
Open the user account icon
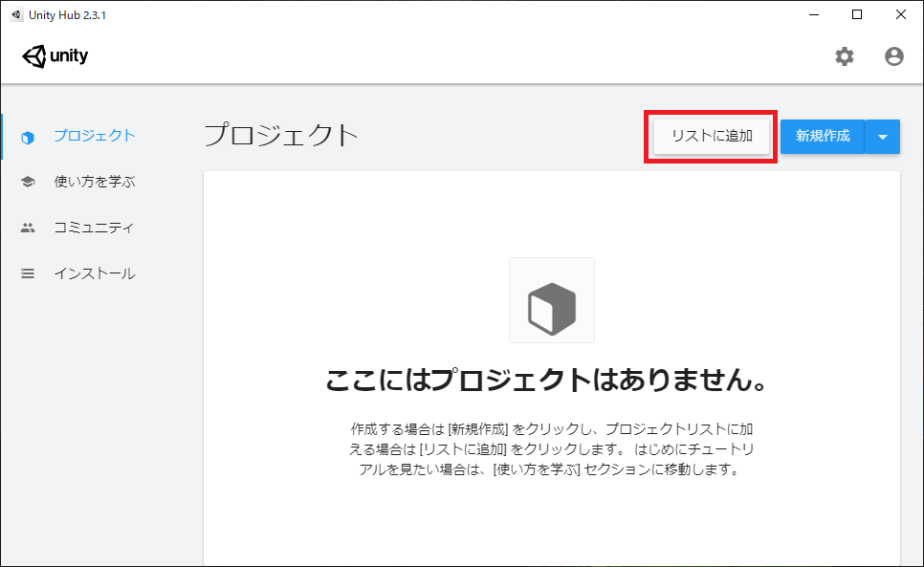click(x=894, y=56)
